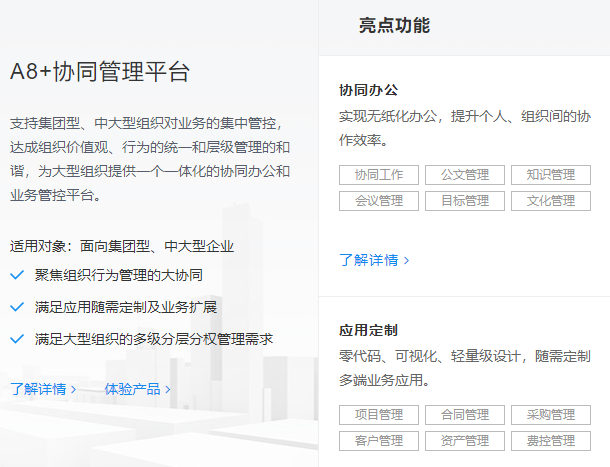Click checkmark beside 满足大型组织的多级分层分权管理需求
Viewport: 610px width, 467px height.
[x=17, y=339]
